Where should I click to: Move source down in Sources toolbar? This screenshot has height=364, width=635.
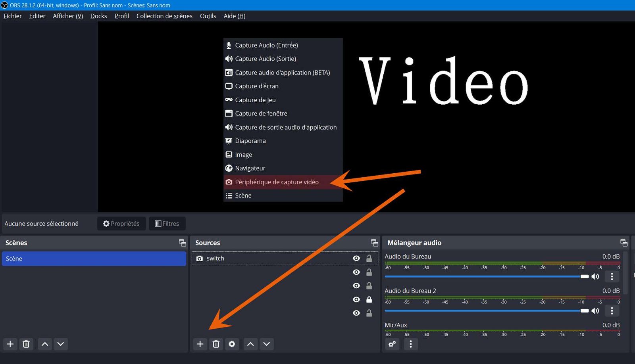pos(267,344)
